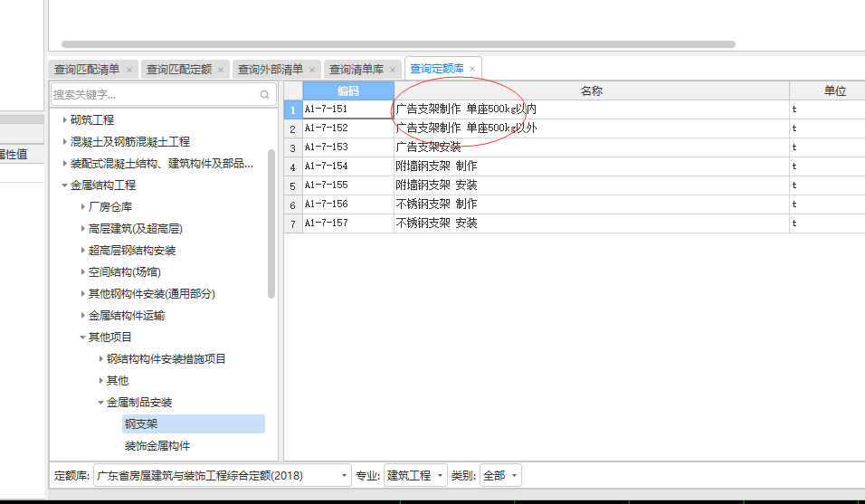865x504 pixels.
Task: Click 不锈钢支架 安装 cell
Action: coord(592,223)
